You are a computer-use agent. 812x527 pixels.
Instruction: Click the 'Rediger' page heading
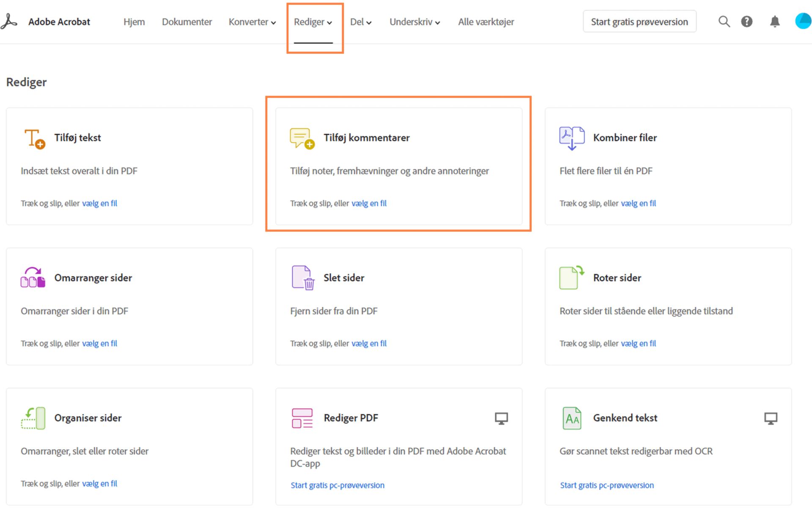26,82
